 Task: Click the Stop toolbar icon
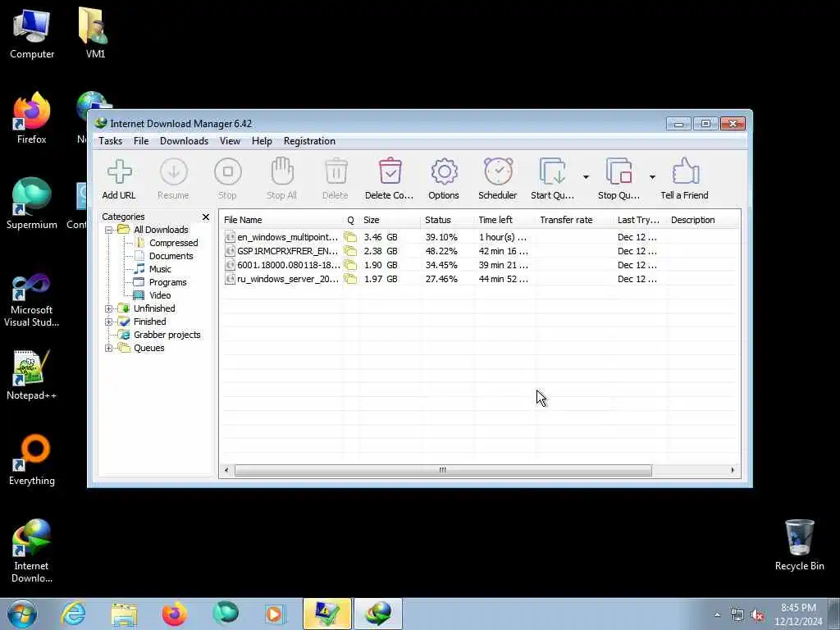pyautogui.click(x=228, y=172)
